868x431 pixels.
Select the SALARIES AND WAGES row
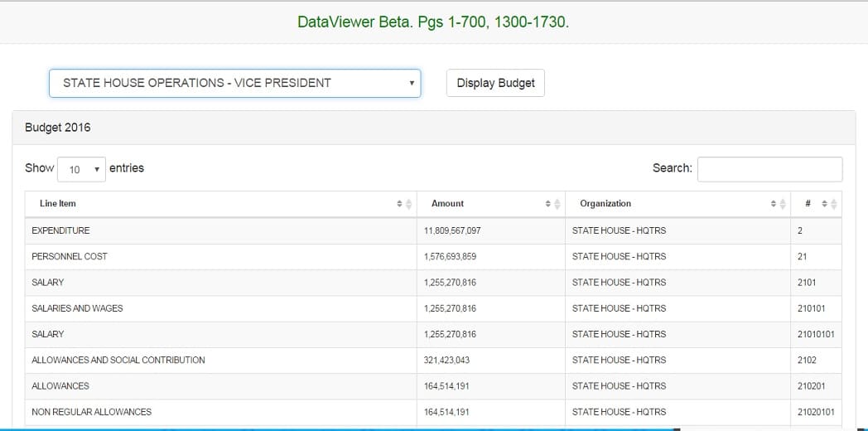[x=433, y=308]
